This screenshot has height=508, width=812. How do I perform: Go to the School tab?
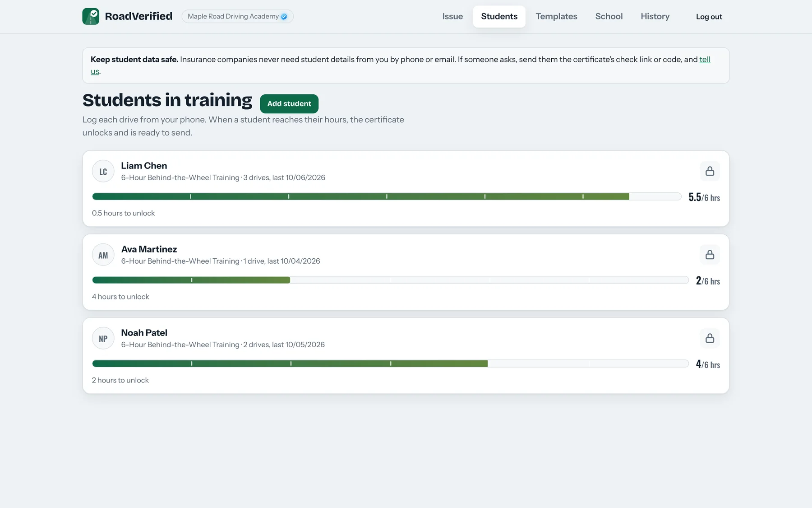tap(609, 16)
